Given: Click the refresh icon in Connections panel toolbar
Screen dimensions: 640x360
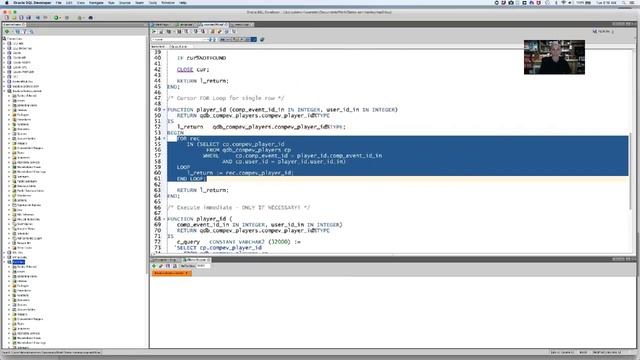Looking at the screenshot, I should 18,31.
